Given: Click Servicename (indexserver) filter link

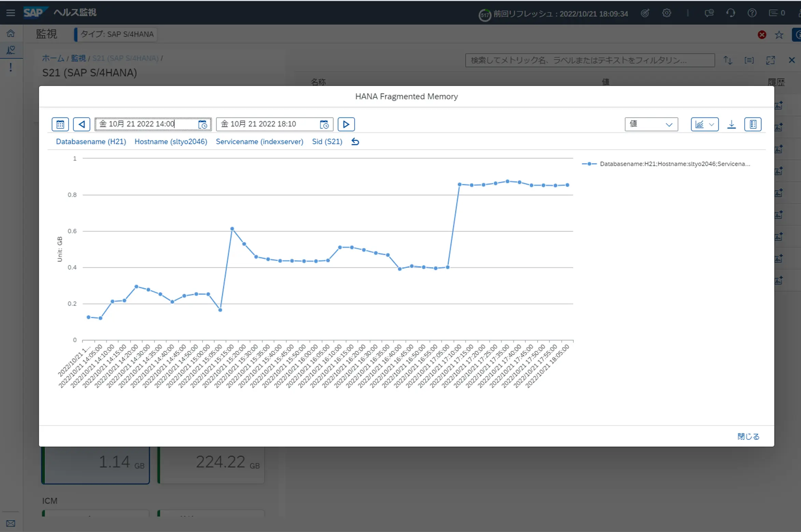Looking at the screenshot, I should [x=259, y=142].
